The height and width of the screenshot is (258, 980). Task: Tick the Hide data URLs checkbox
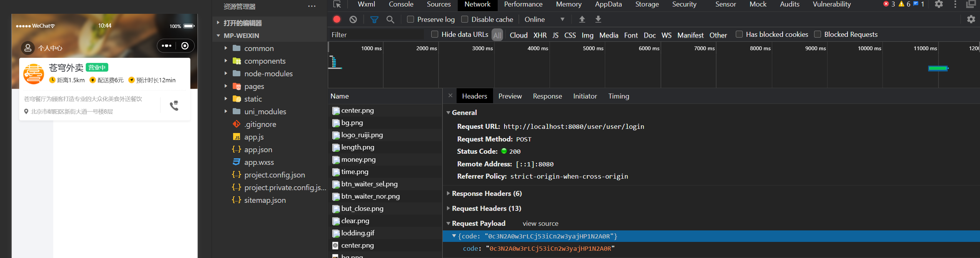[435, 34]
